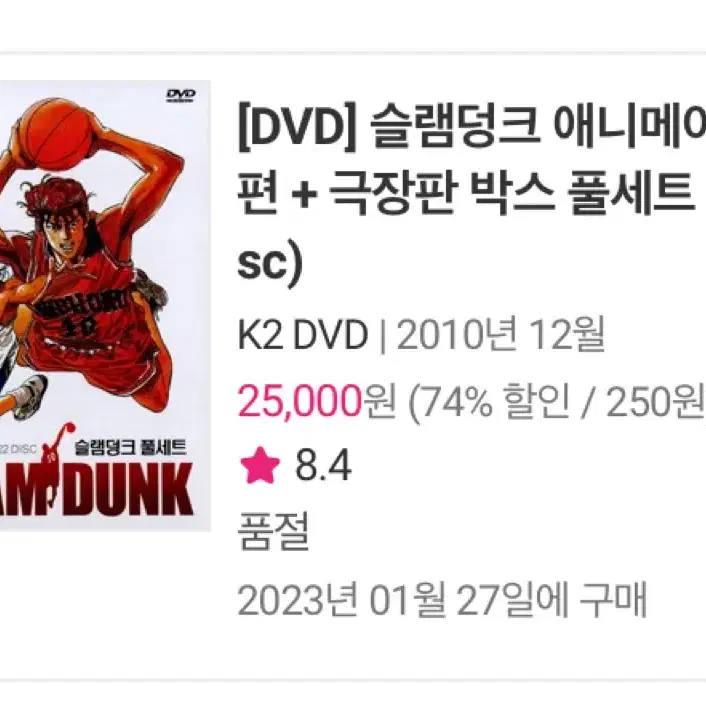Click the pink star rating icon
The height and width of the screenshot is (706, 706).
pos(259,465)
